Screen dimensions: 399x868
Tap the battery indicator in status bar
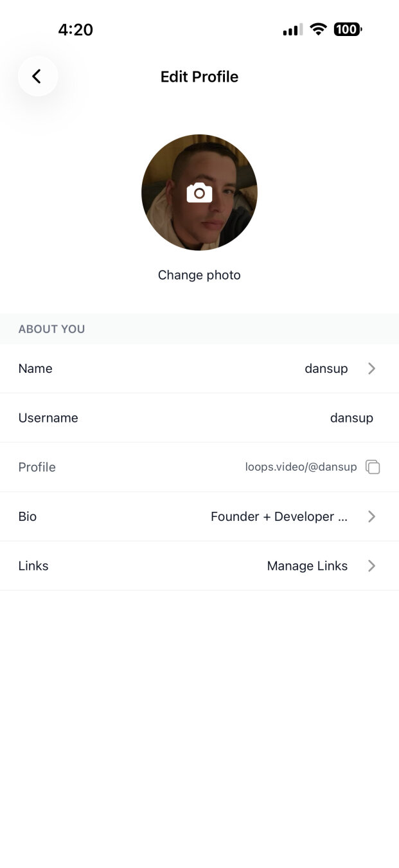point(348,30)
